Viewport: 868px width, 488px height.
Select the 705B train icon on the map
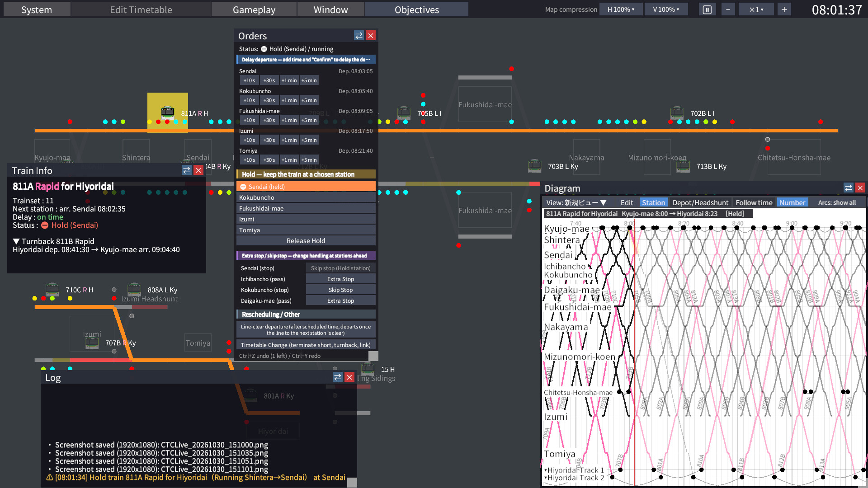pyautogui.click(x=404, y=113)
